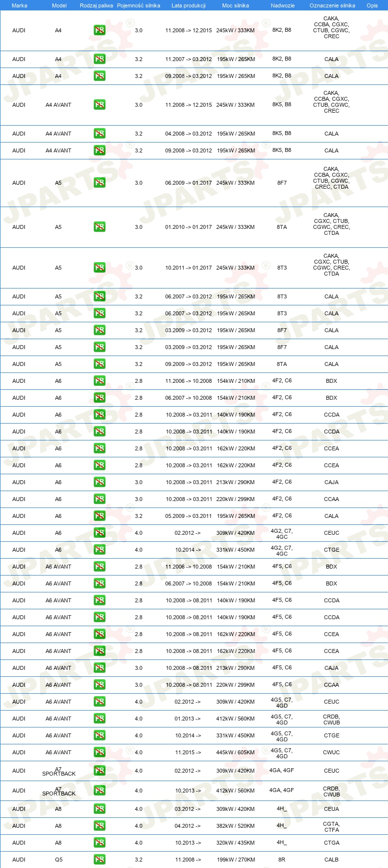Click the 03.2012 -> date cell in A8 row
Viewport: 388px width, 868px height.
tap(188, 809)
